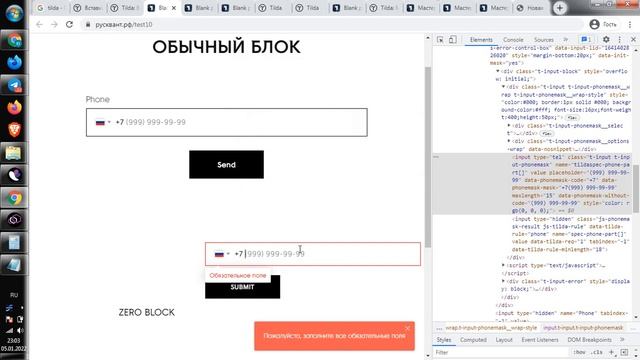Click the DevTools elements panel scrollbar thumb
Viewport: 640px width, 360px height.
pyautogui.click(x=636, y=188)
